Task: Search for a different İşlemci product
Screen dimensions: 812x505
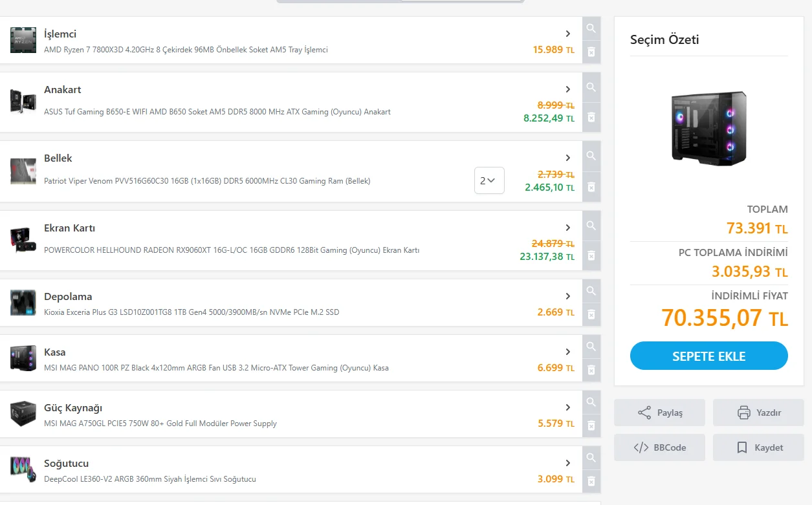Action: (591, 28)
